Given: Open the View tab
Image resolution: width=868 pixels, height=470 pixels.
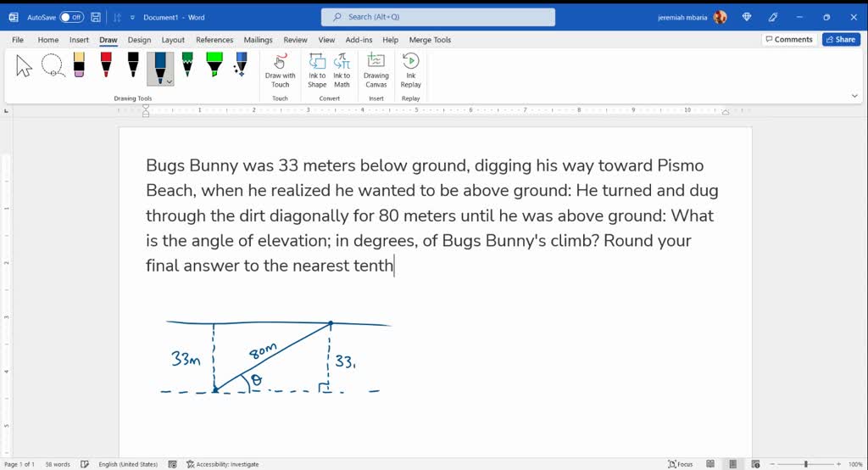Looking at the screenshot, I should pos(326,40).
